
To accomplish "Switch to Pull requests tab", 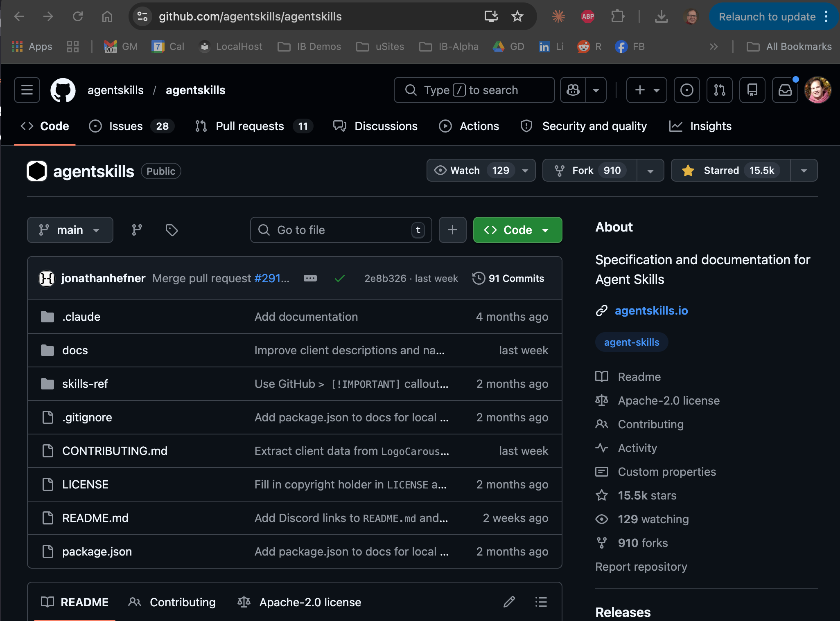I will [250, 126].
